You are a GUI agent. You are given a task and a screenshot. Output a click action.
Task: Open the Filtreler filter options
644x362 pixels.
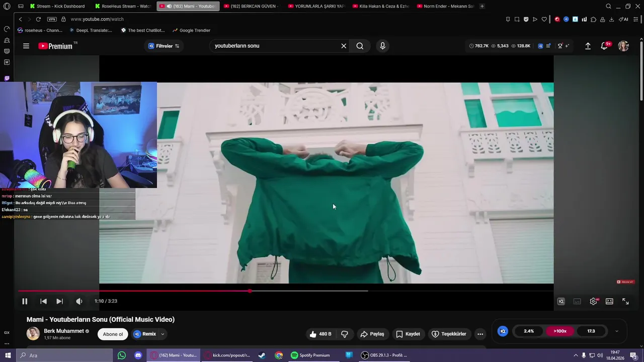point(164,46)
